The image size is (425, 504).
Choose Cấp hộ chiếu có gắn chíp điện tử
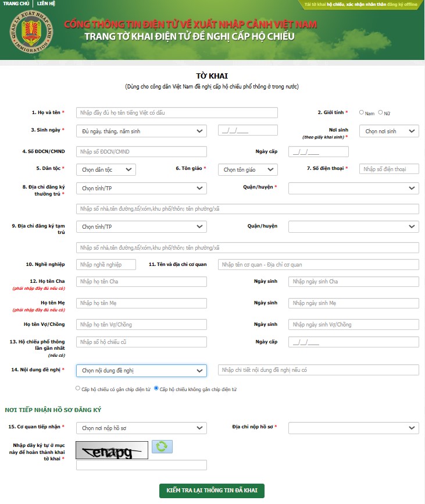[x=78, y=388]
